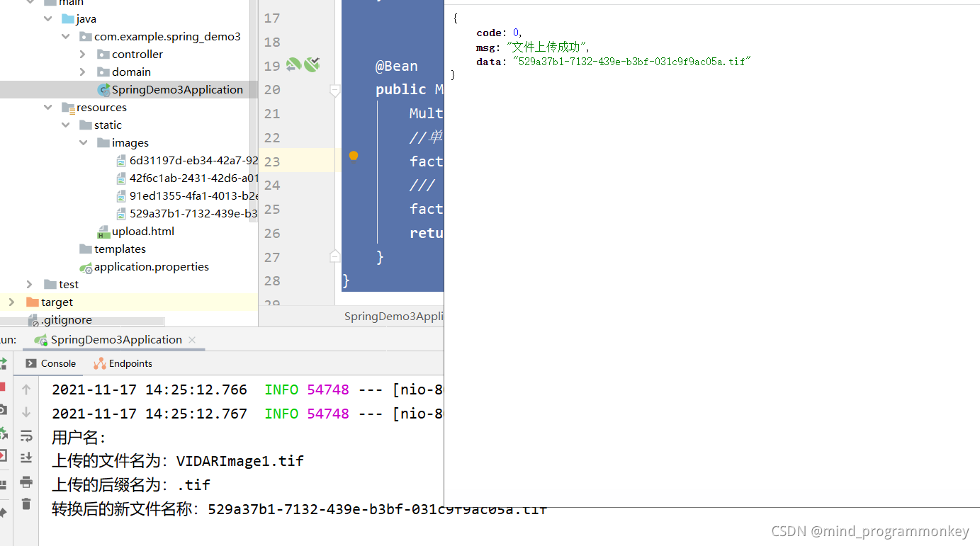Collapse the java folder
This screenshot has width=980, height=546.
point(47,18)
